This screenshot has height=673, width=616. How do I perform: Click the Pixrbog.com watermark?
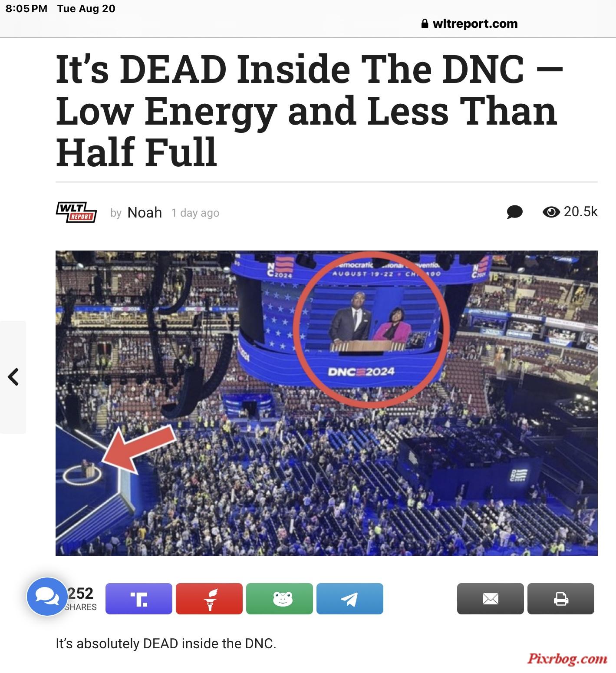click(567, 659)
